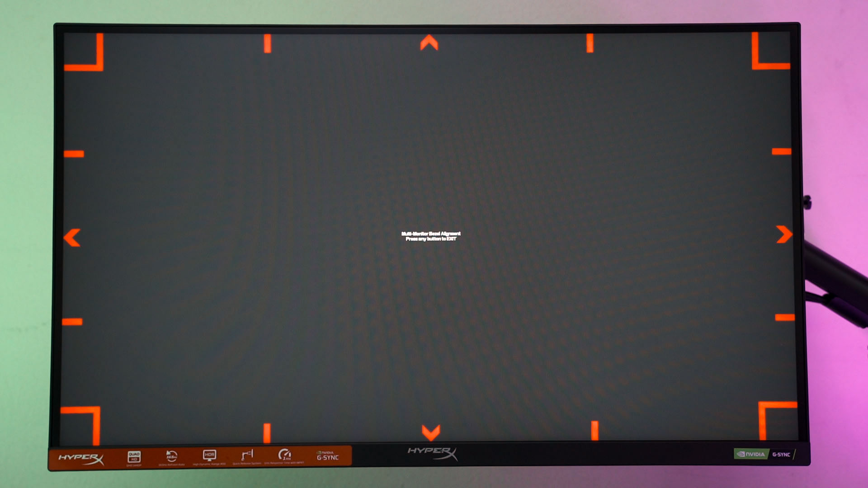This screenshot has width=868, height=488.
Task: Click the 1ms response time speedometer icon
Action: (x=284, y=455)
